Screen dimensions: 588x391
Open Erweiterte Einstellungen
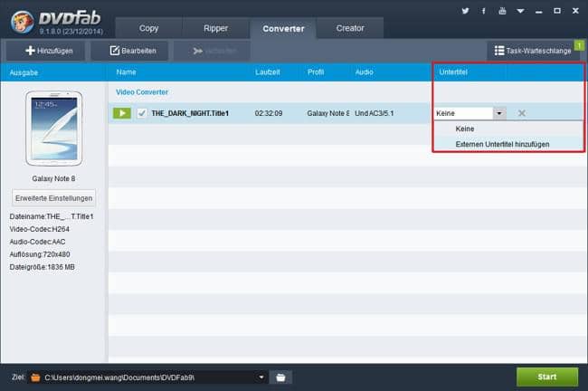53,198
